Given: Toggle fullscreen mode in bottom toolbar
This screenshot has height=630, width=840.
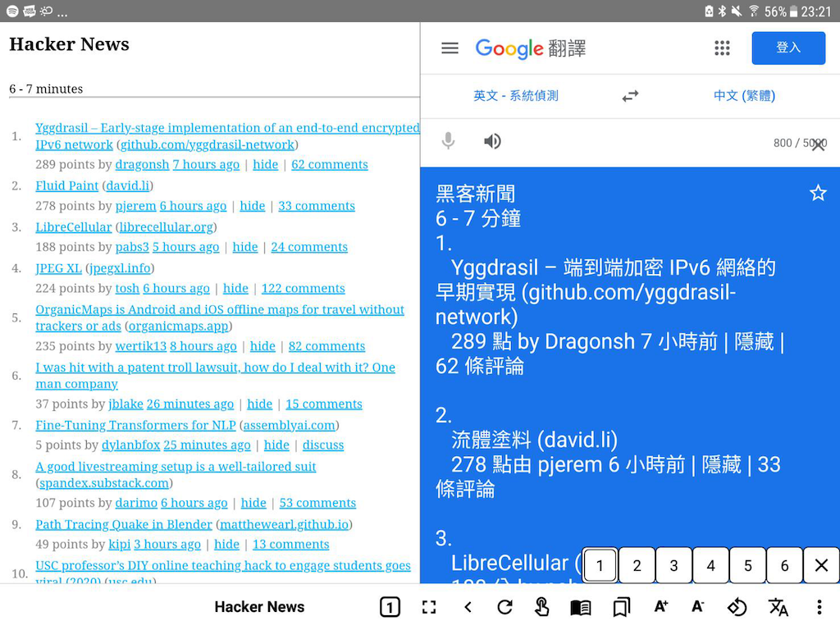Looking at the screenshot, I should click(428, 607).
